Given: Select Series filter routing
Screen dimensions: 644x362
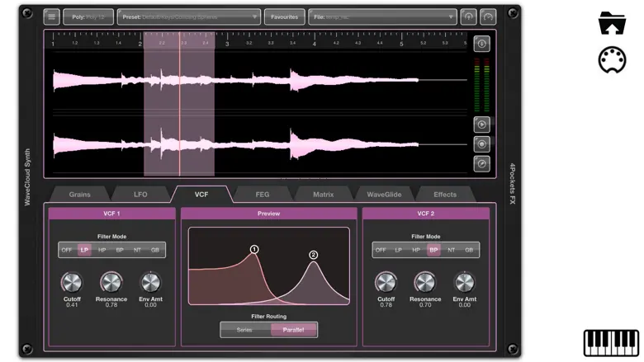Looking at the screenshot, I should coord(244,330).
